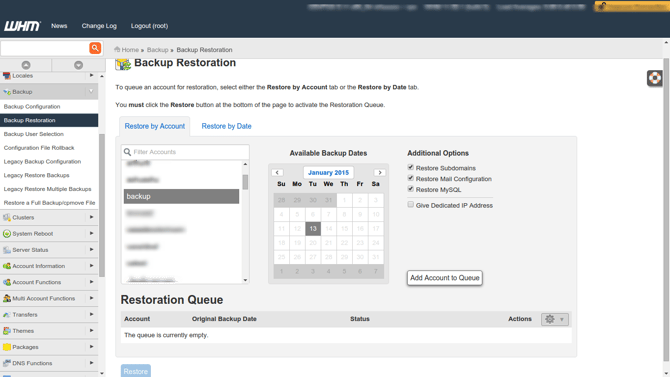Click the Locales sidebar icon
Viewport: 670px width, 377px height.
pyautogui.click(x=7, y=76)
